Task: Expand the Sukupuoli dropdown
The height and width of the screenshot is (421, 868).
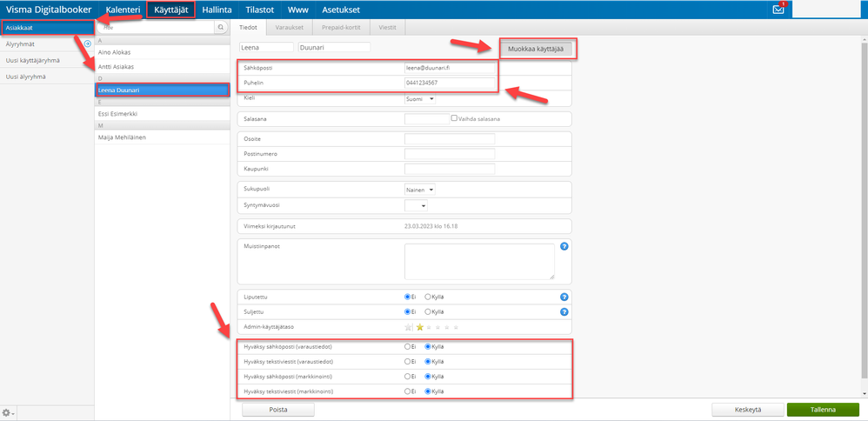Action: point(420,190)
